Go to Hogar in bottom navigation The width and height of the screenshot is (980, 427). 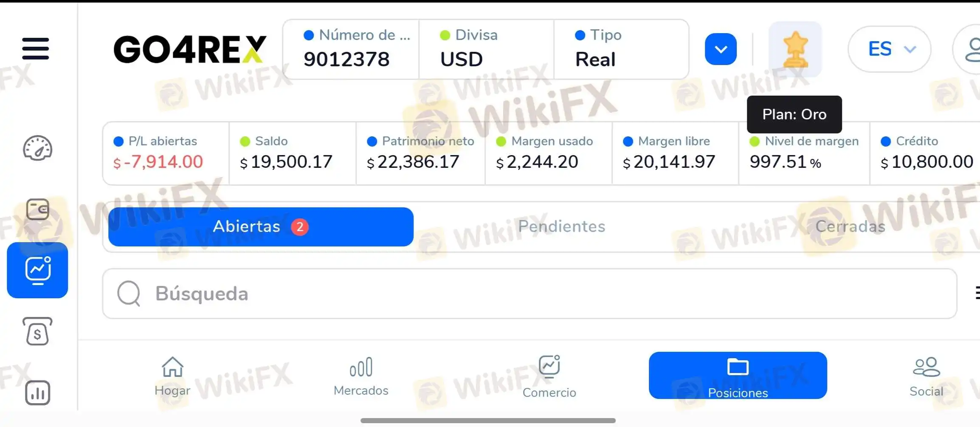point(172,376)
